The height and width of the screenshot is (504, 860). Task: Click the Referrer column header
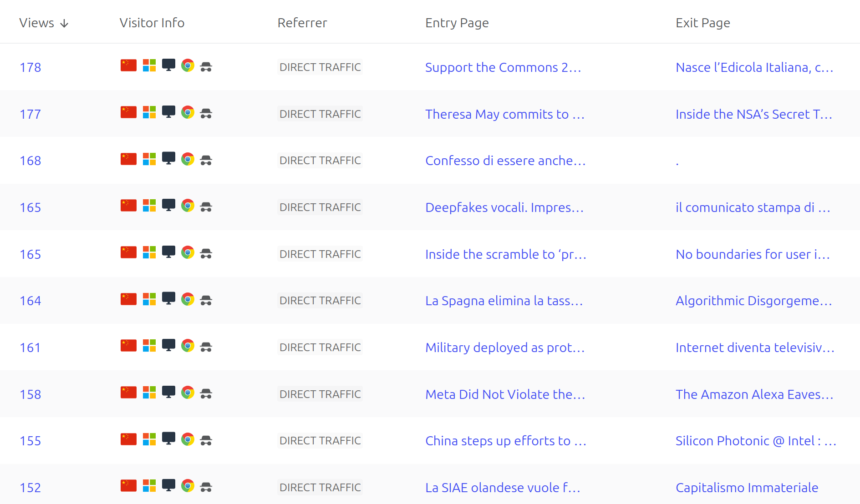(302, 23)
